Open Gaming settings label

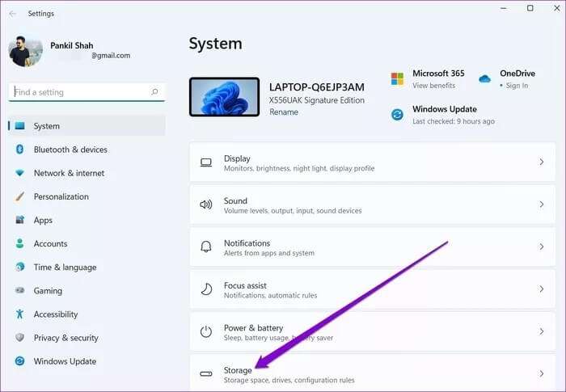[x=48, y=291]
